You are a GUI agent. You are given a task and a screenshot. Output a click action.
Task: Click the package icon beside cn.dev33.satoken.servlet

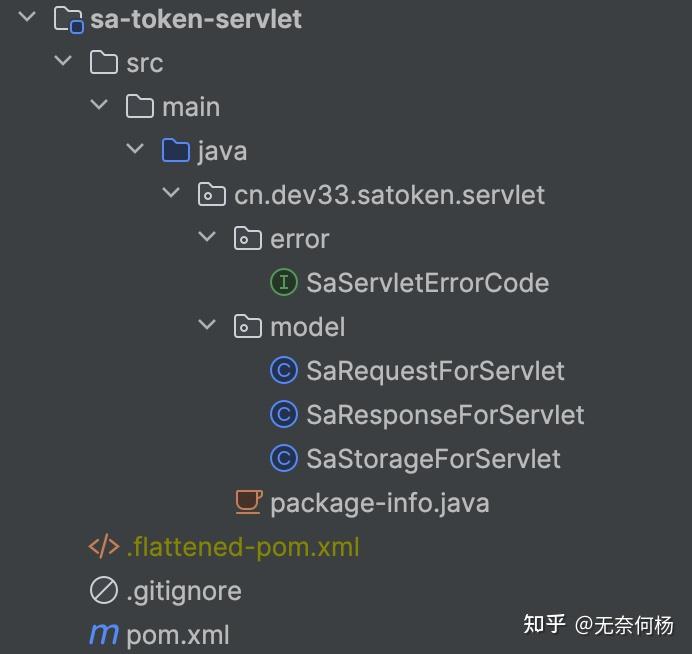212,194
